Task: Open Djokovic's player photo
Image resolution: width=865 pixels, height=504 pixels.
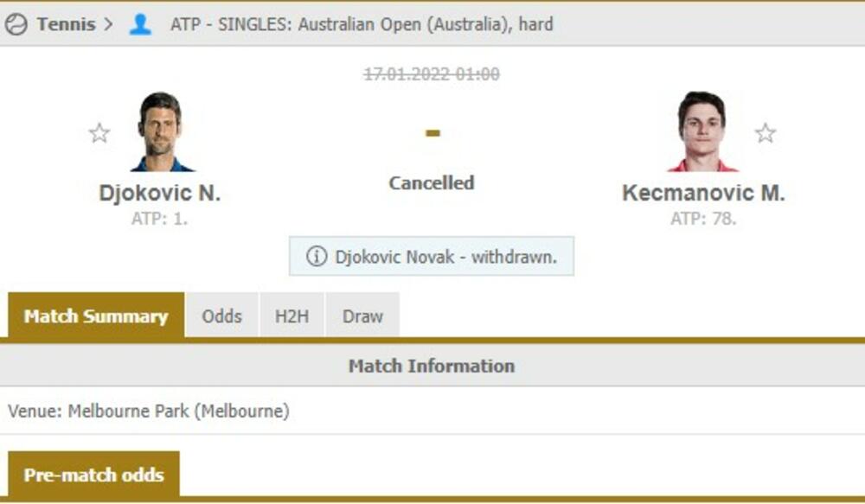Action: tap(161, 131)
